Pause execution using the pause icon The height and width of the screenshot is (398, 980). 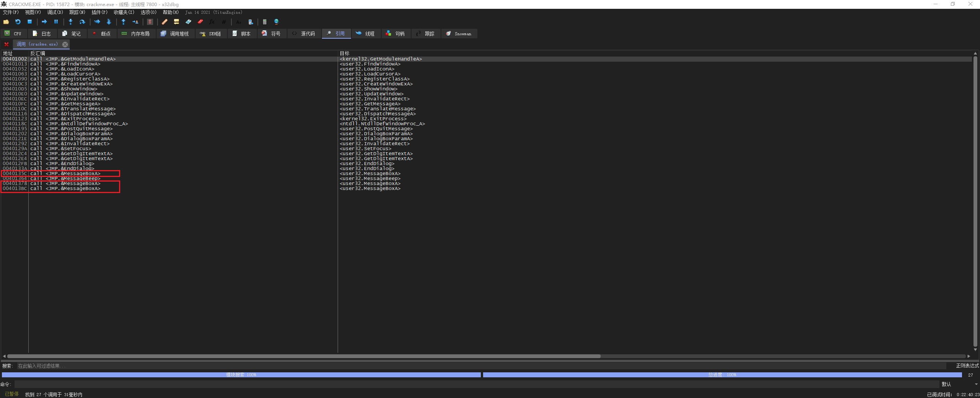pos(56,22)
